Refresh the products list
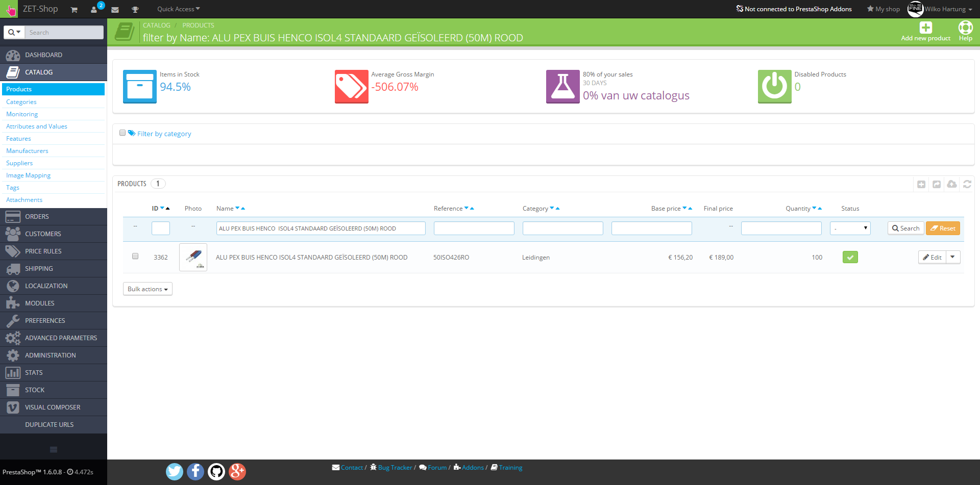Image resolution: width=980 pixels, height=485 pixels. click(967, 184)
